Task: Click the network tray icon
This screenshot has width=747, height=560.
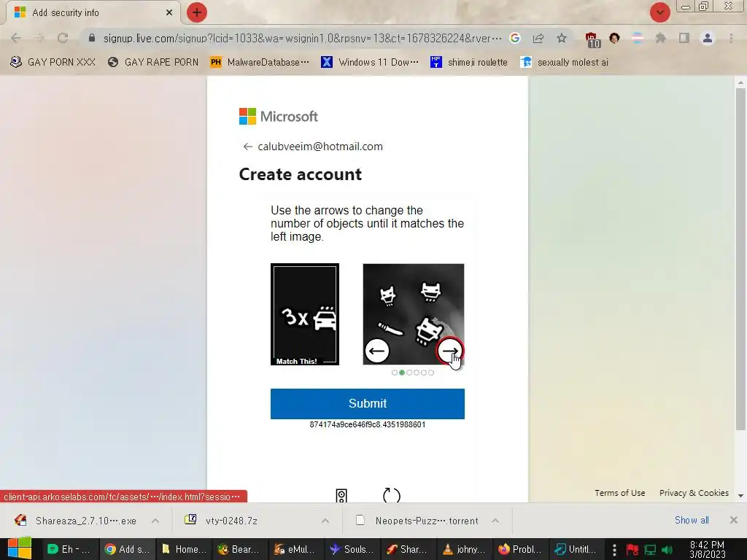Action: (x=650, y=550)
